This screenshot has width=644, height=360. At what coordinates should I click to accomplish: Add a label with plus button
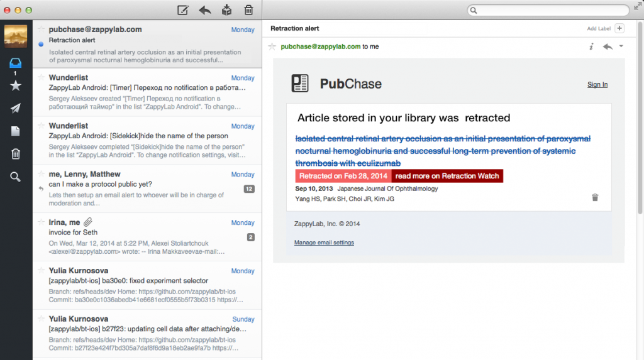click(x=619, y=28)
